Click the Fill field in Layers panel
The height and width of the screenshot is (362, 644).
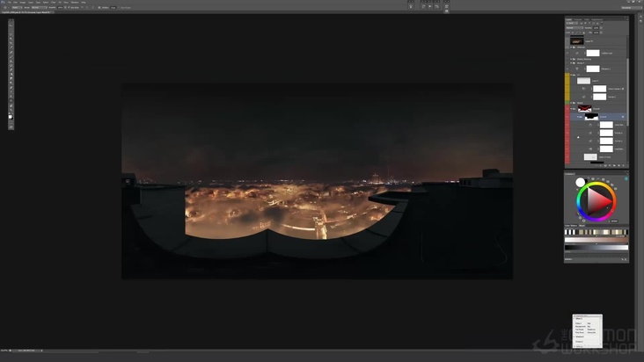596,33
